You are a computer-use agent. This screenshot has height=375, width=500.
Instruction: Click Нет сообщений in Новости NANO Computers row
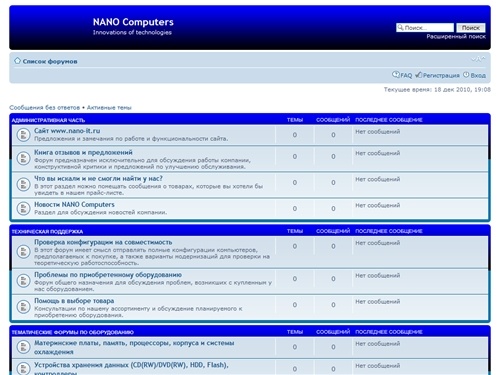click(x=377, y=205)
